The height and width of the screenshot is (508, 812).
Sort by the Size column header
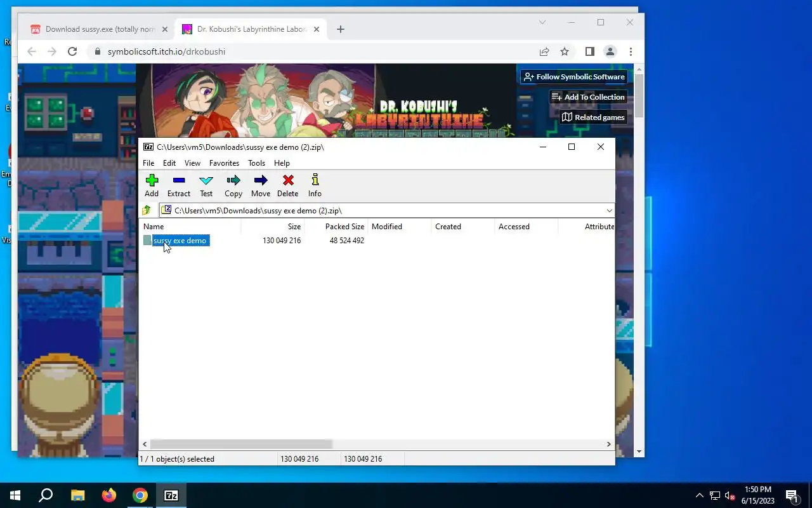coord(273,227)
